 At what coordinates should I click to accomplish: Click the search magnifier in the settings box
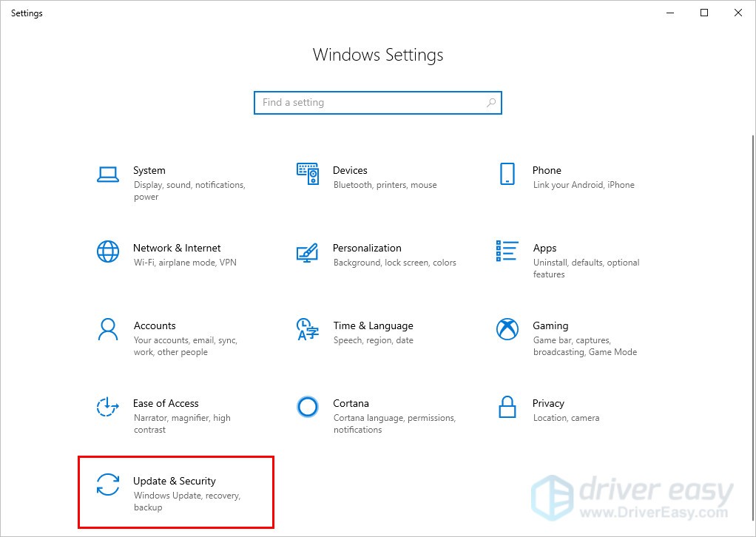click(x=491, y=102)
